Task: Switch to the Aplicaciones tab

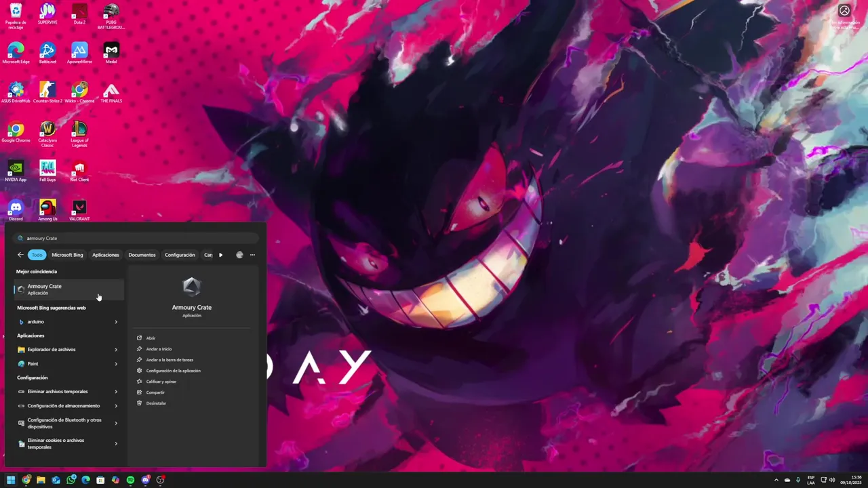Action: pos(106,255)
